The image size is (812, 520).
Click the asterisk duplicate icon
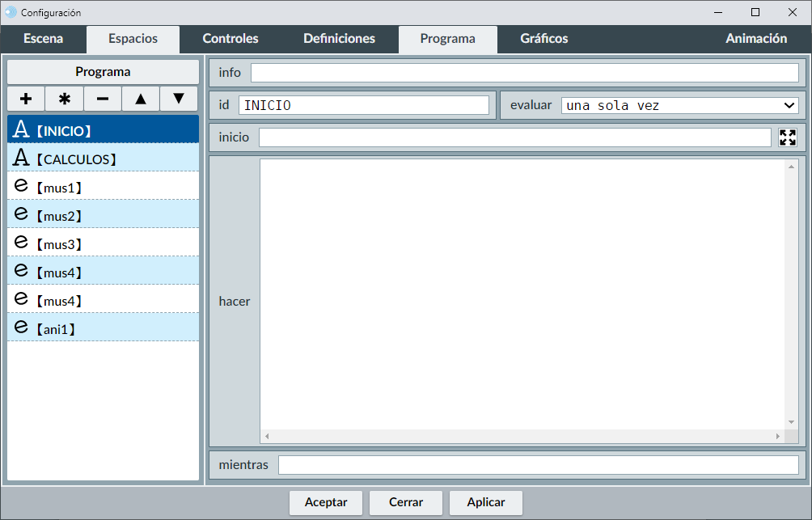pos(64,99)
